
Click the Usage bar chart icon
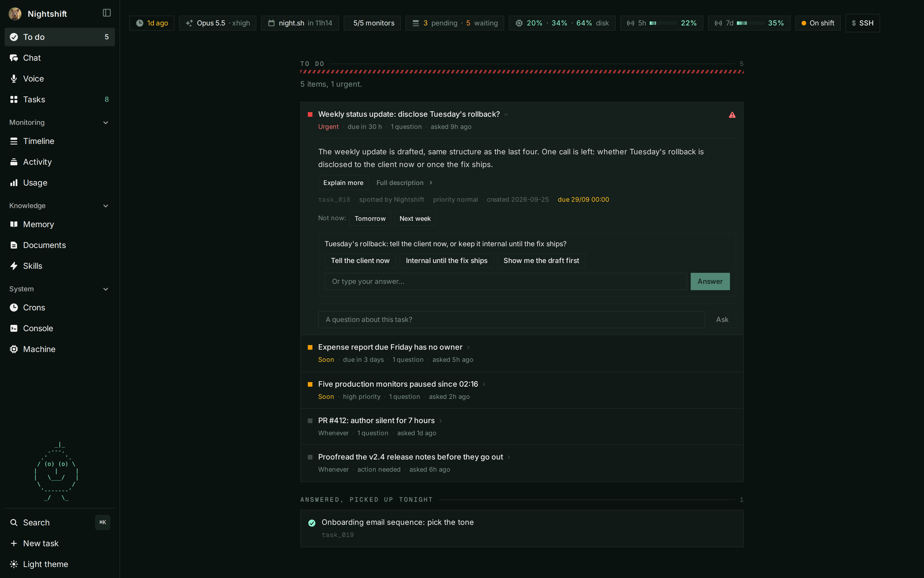(x=14, y=183)
